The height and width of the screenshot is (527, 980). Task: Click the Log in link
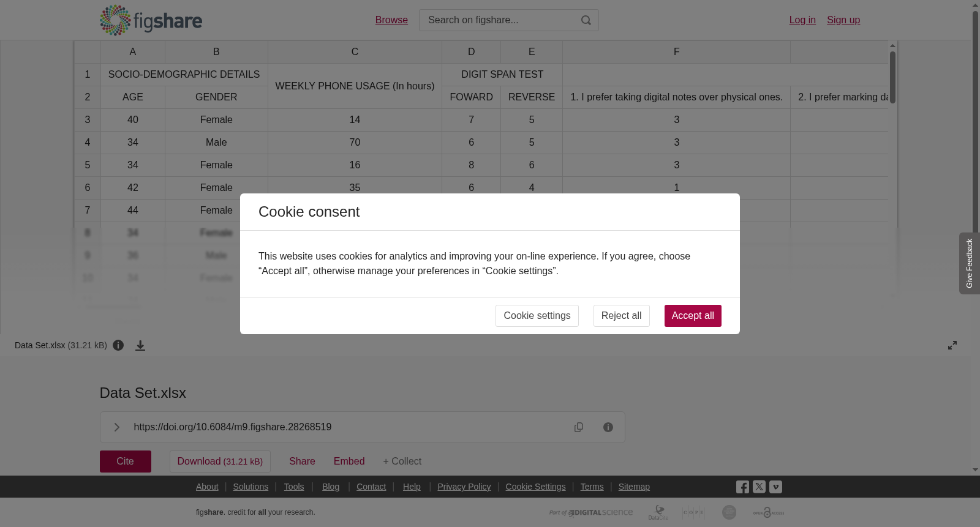pos(802,20)
